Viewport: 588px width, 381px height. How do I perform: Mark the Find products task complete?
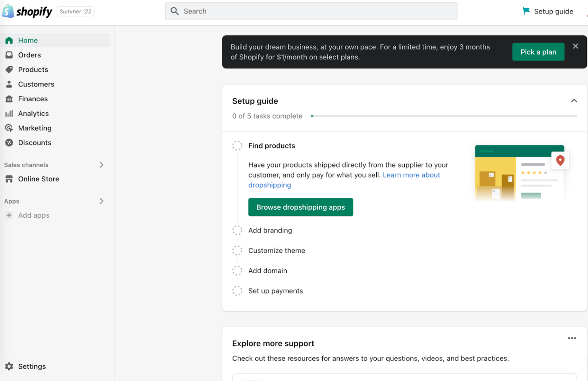[237, 145]
